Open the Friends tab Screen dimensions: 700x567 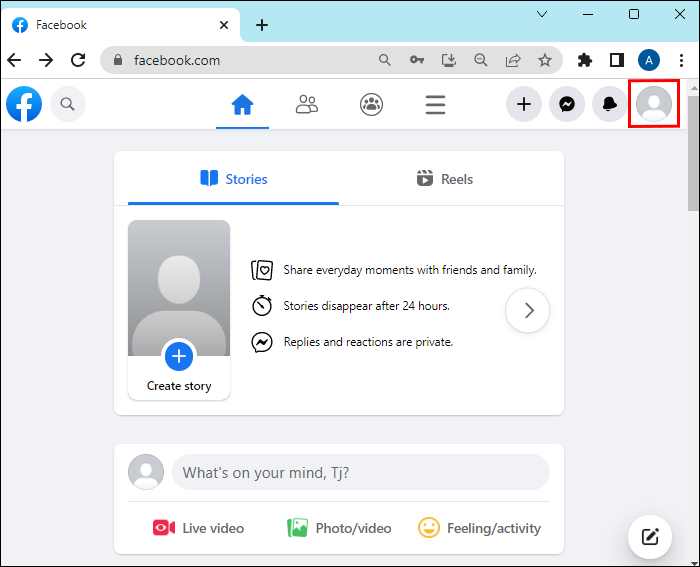(307, 105)
